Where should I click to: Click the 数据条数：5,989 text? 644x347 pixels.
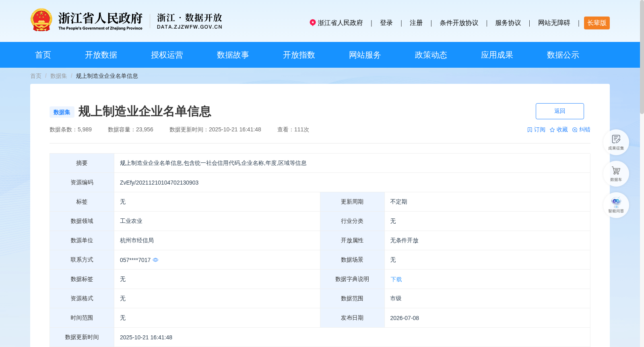click(x=70, y=130)
